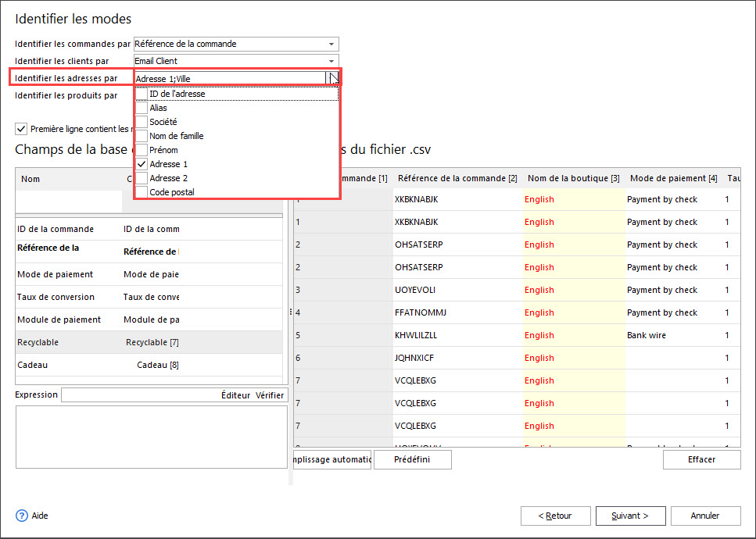Click the Aide help icon

[22, 516]
